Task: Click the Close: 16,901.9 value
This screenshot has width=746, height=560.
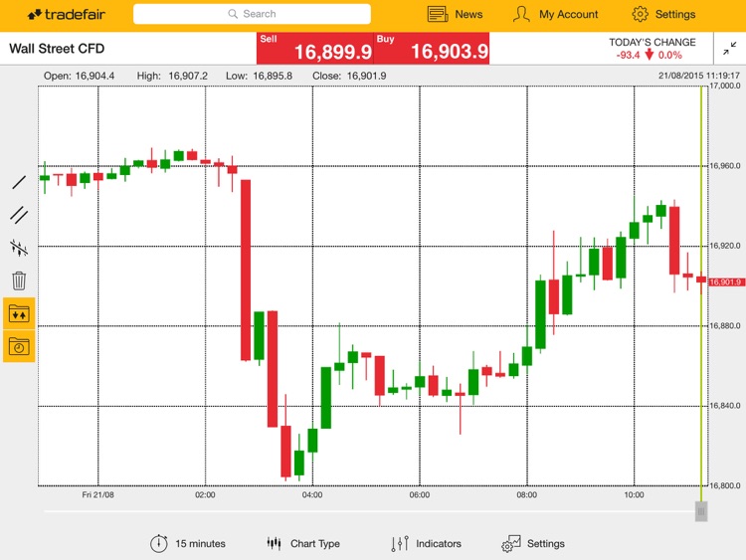Action: click(349, 76)
